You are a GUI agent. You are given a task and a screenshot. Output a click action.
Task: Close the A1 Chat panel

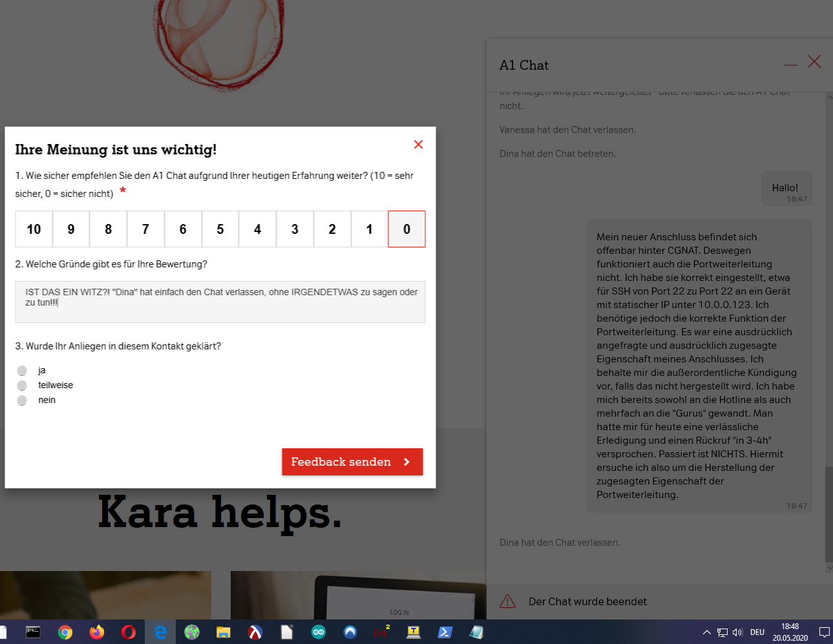(814, 62)
